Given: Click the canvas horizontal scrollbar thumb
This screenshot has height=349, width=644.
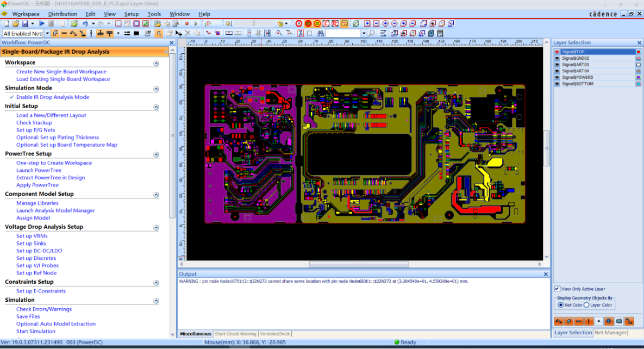Looking at the screenshot, I should [x=359, y=264].
